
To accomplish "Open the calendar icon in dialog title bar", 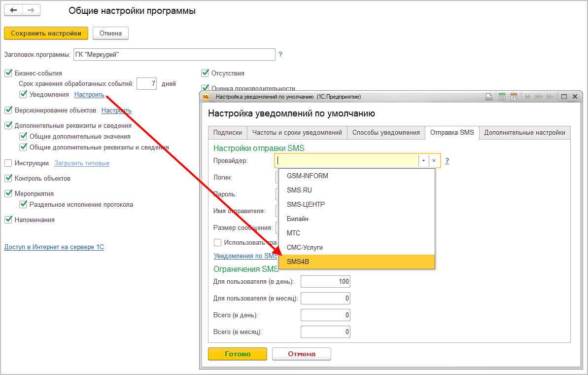I will pyautogui.click(x=514, y=97).
